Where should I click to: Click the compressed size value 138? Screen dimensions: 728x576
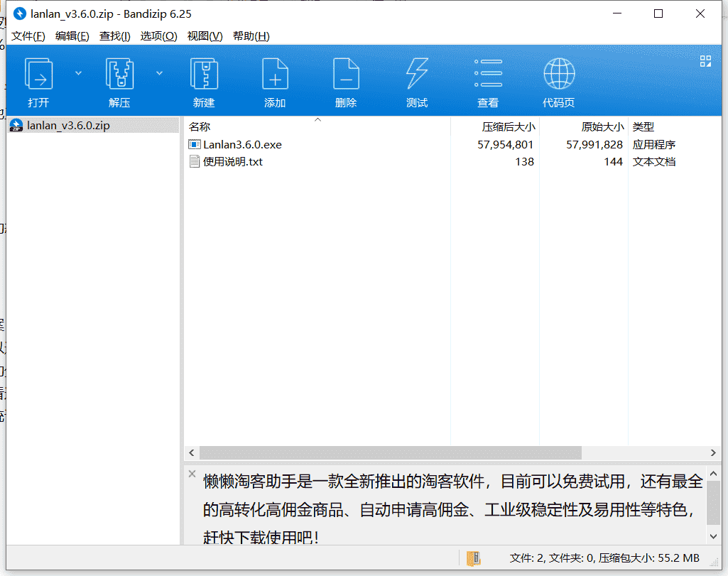coord(524,161)
